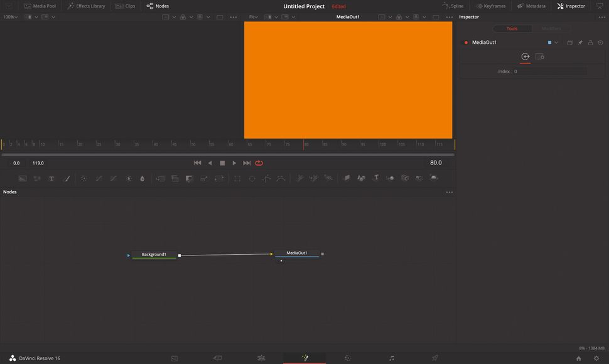
Task: Click the timecode field showing 80.0
Action: pyautogui.click(x=434, y=163)
